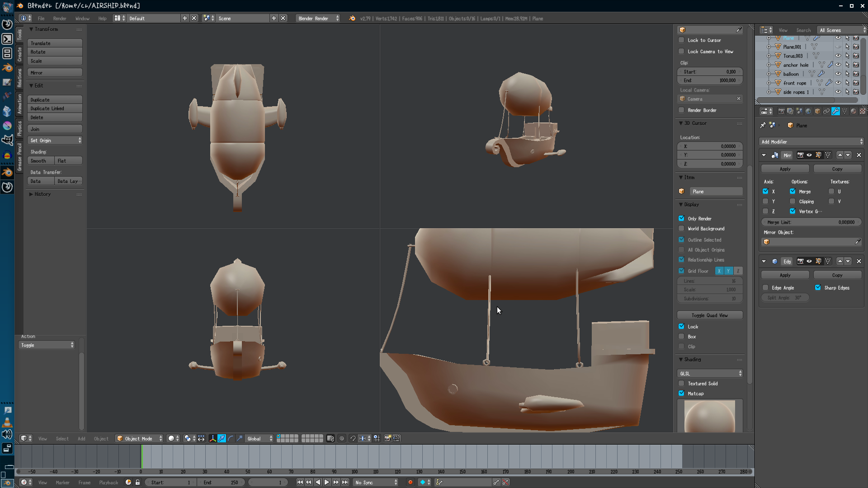Disable the Only Render checkbox
This screenshot has width=868, height=488.
[681, 219]
